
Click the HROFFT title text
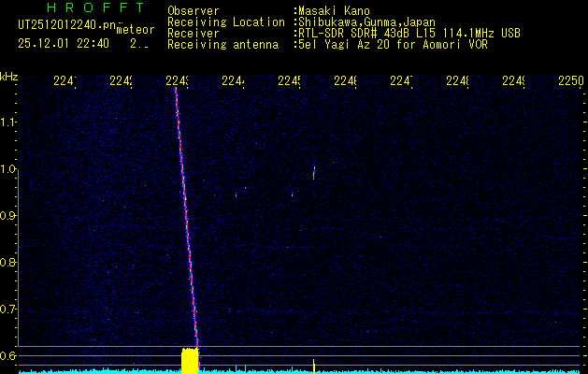point(96,7)
